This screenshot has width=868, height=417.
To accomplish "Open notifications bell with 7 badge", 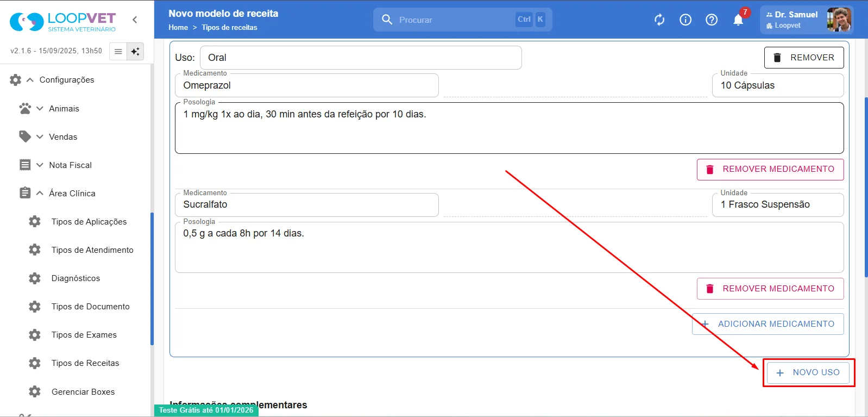I will (739, 19).
